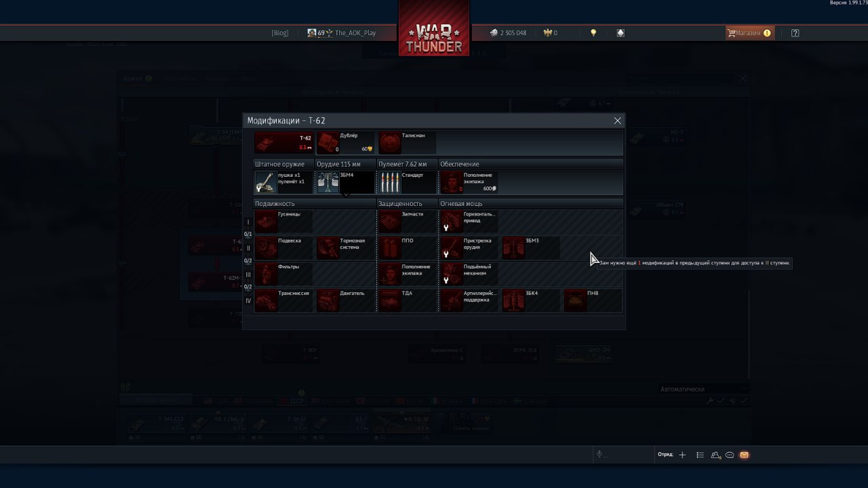Click the silver lions balance 2 305 048
The height and width of the screenshot is (488, 868).
click(508, 33)
